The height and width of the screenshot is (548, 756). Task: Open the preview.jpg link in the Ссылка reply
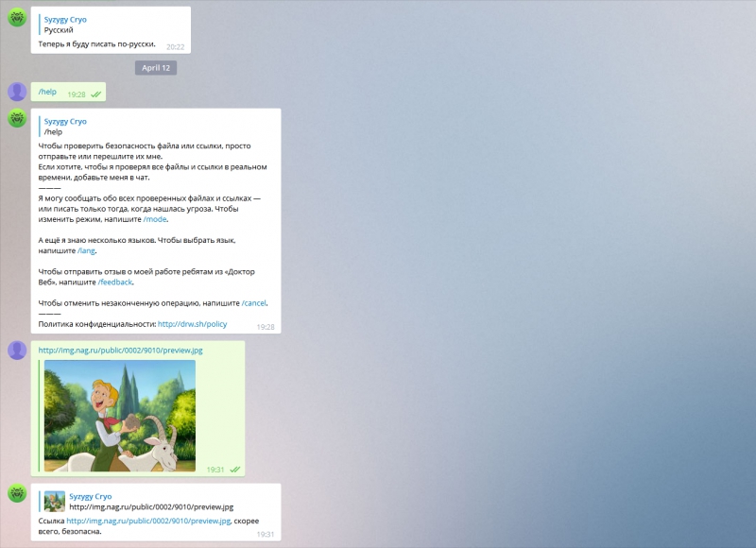(148, 521)
